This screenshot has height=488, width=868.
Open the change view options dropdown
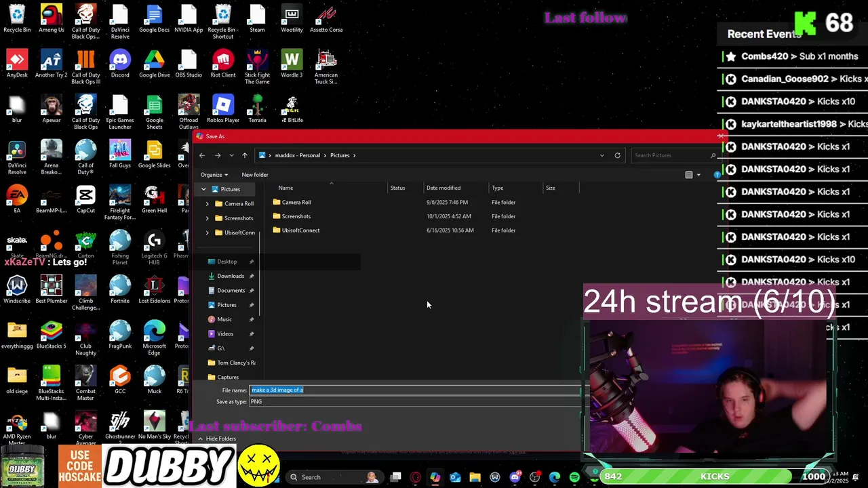(698, 175)
